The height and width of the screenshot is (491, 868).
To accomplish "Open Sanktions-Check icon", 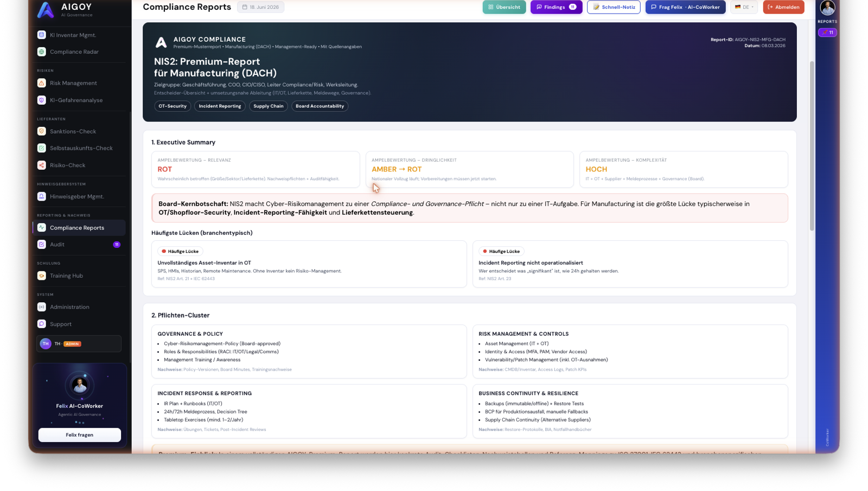I will click(42, 131).
